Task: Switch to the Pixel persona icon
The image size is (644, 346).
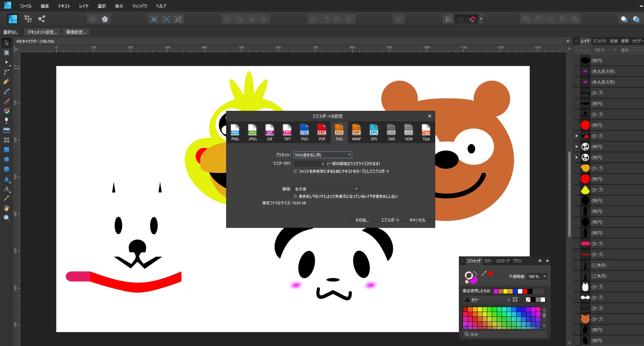Action: click(x=28, y=19)
